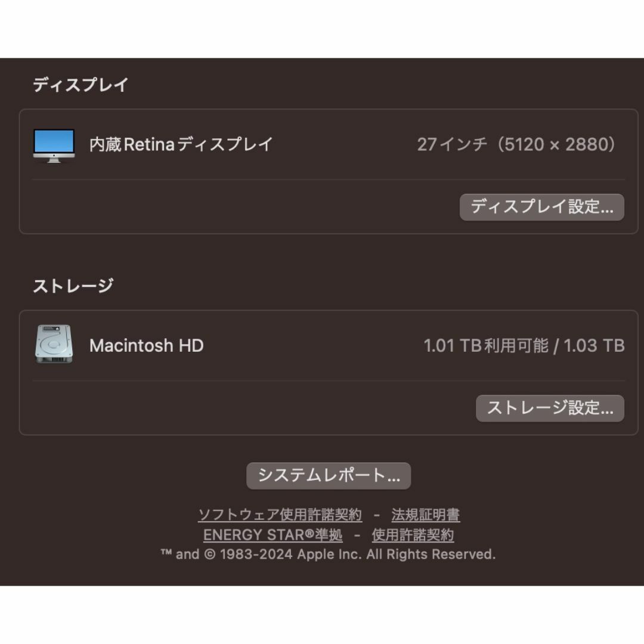Click the 1.01 TB利用可能 available space text
The width and height of the screenshot is (644, 644).
tap(486, 346)
